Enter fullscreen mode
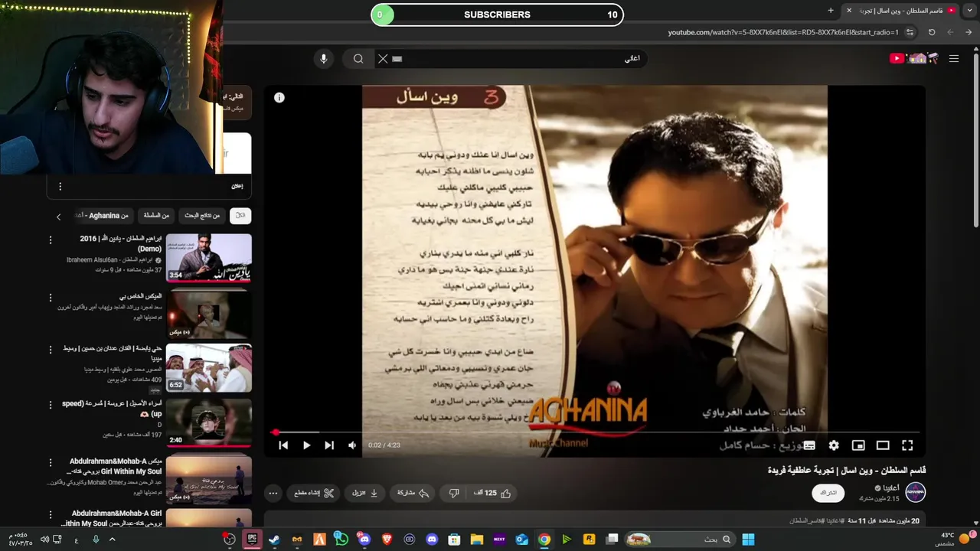The width and height of the screenshot is (980, 551). tap(907, 445)
